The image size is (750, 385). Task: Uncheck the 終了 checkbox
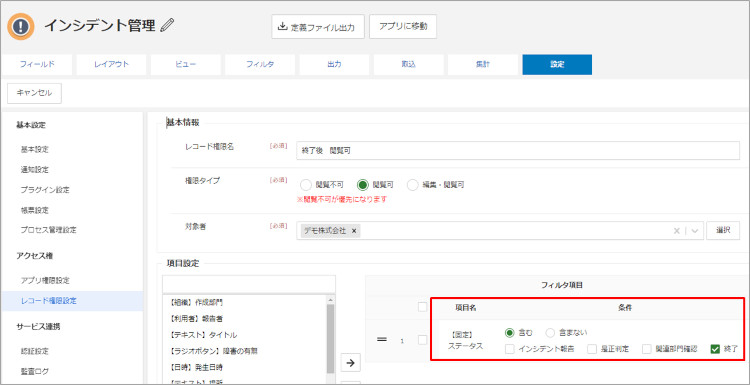click(x=716, y=349)
